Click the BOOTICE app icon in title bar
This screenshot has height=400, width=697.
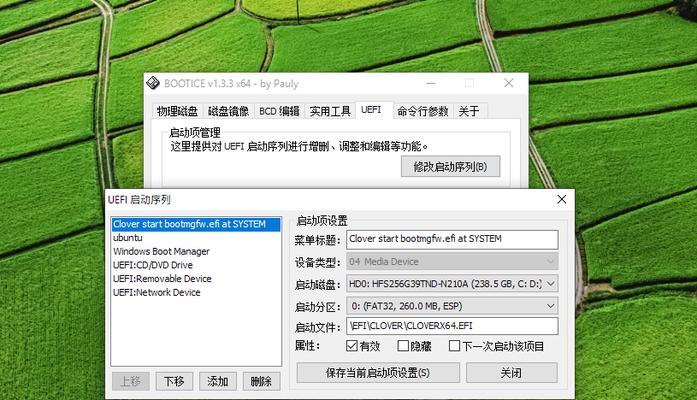click(x=153, y=83)
